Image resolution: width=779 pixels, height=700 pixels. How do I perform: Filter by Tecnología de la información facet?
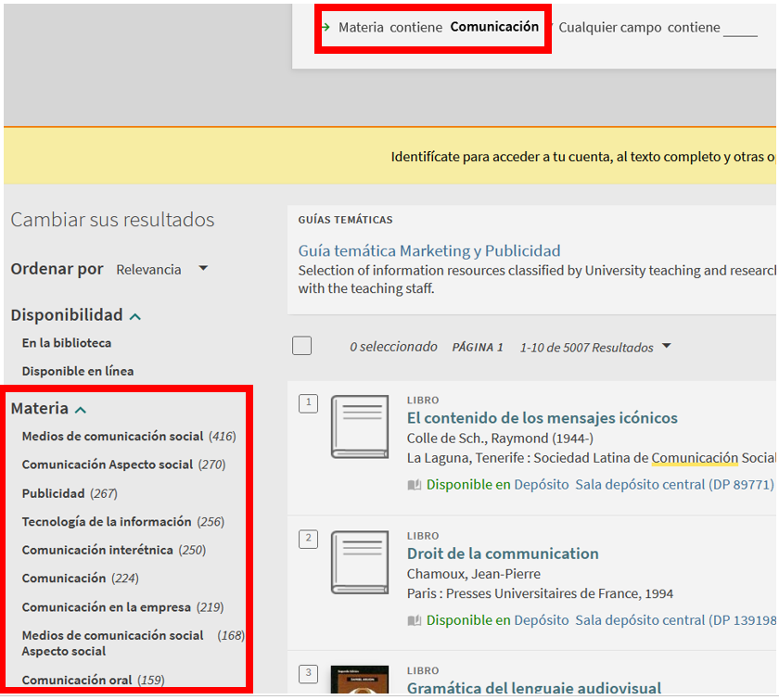pos(107,522)
